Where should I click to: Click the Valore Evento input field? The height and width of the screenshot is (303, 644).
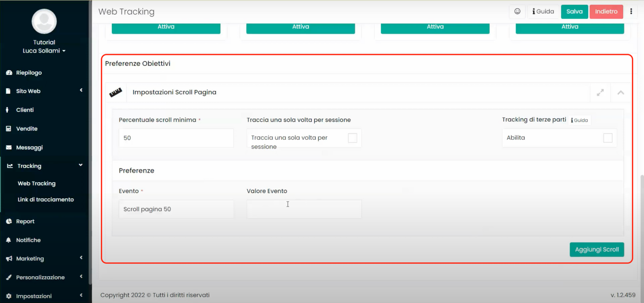click(304, 209)
